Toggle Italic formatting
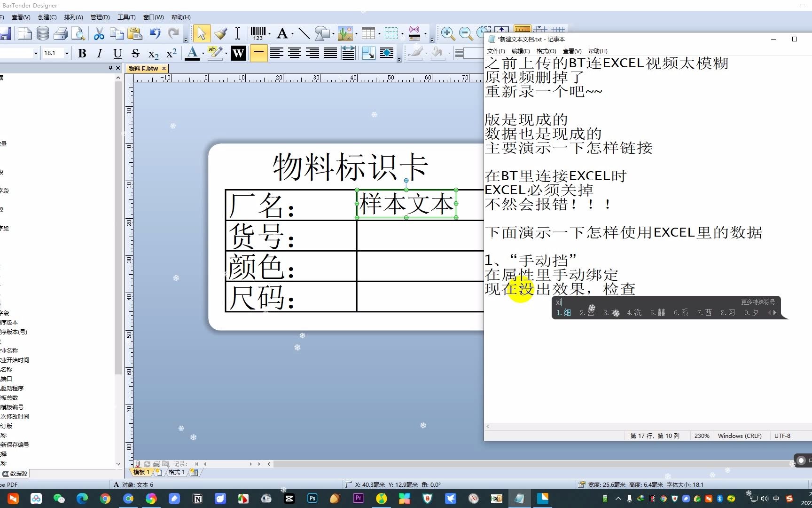Screen dimensions: 812x508 click(x=100, y=53)
